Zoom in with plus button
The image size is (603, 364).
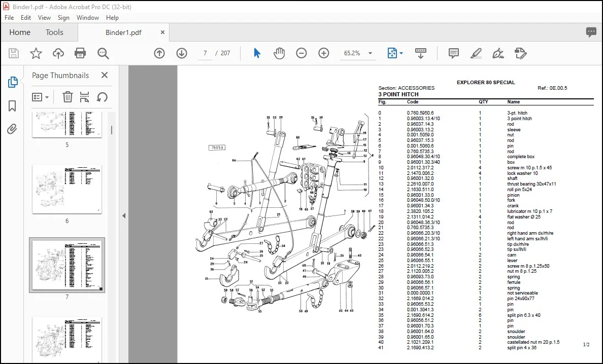(x=324, y=53)
